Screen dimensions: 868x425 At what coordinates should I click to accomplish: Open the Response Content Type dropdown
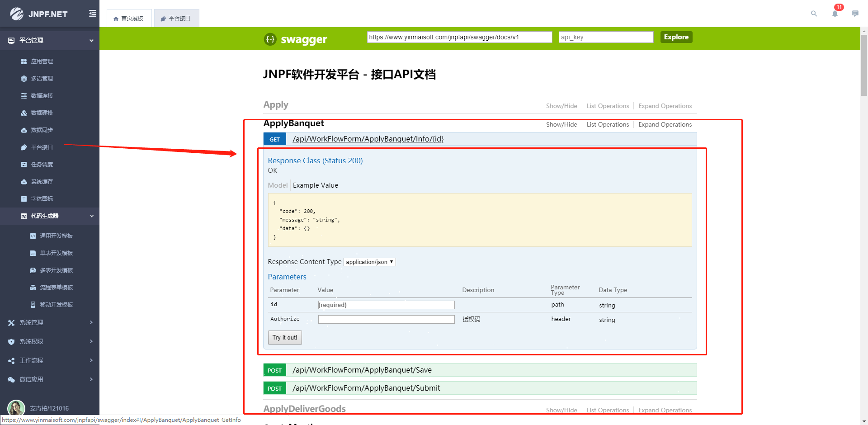(x=369, y=262)
